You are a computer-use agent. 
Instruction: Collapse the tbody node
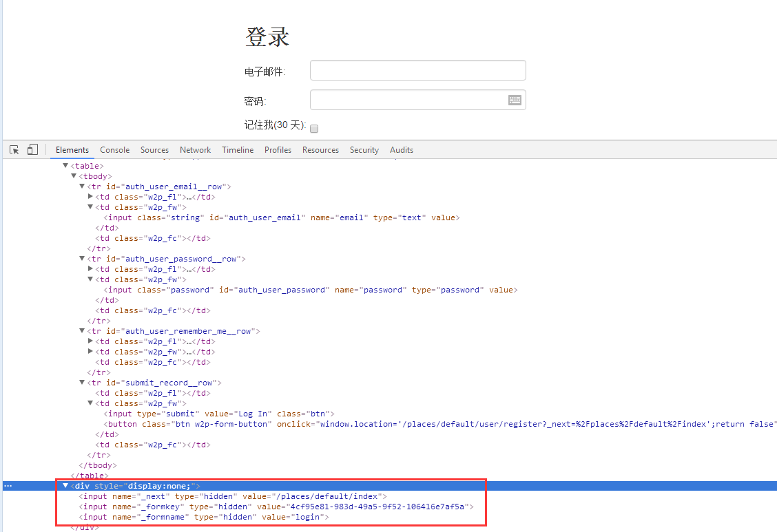[x=73, y=175]
